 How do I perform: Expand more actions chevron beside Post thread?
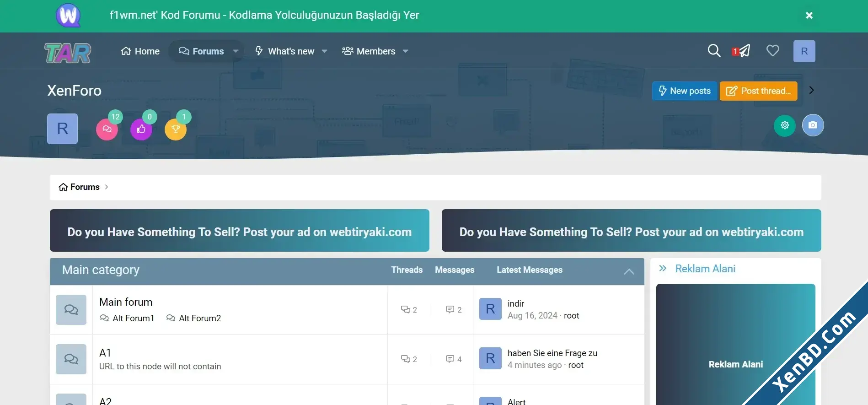point(811,90)
